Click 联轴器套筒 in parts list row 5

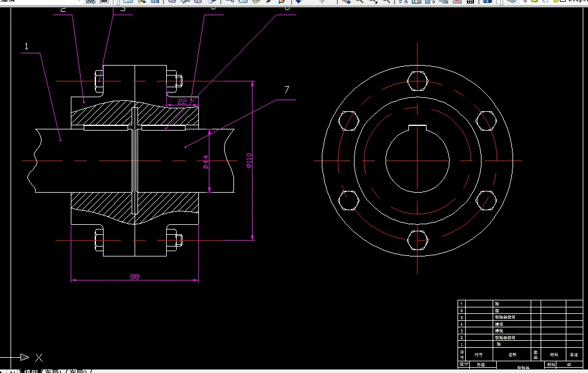pyautogui.click(x=505, y=317)
